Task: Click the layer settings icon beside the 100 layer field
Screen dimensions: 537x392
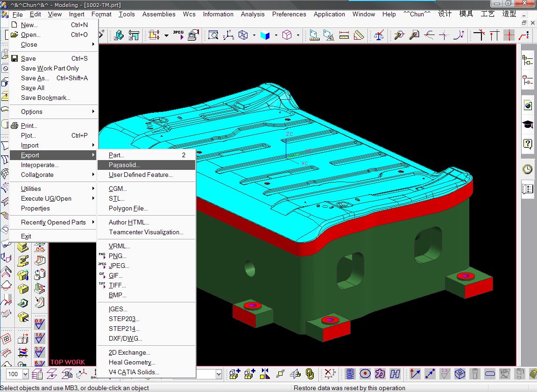Action: (37, 374)
